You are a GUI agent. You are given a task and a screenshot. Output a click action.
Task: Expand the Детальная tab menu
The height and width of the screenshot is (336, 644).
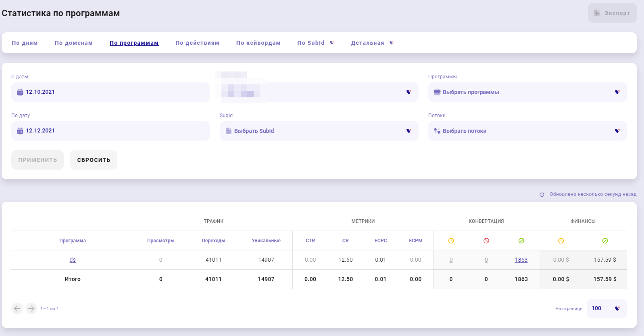coord(372,43)
